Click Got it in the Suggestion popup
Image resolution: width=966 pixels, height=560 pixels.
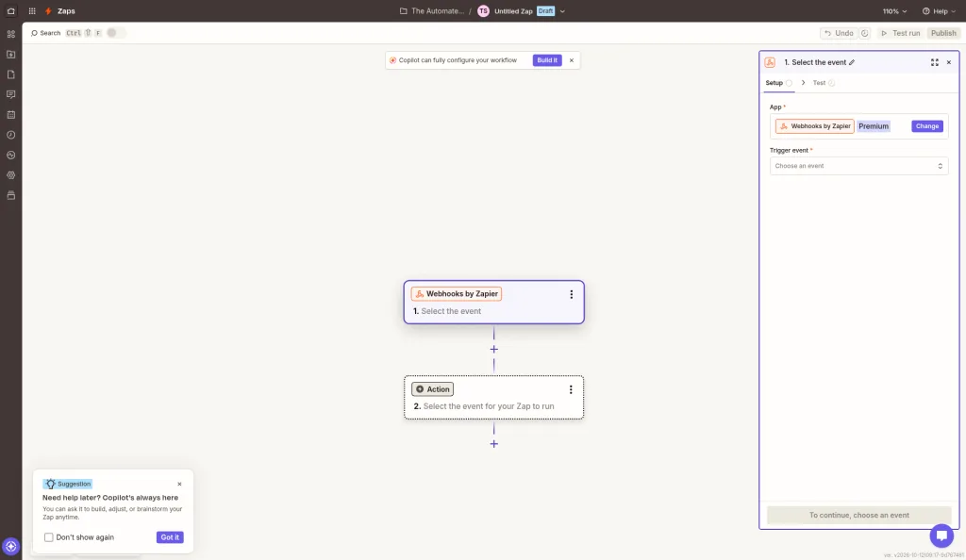coord(170,537)
